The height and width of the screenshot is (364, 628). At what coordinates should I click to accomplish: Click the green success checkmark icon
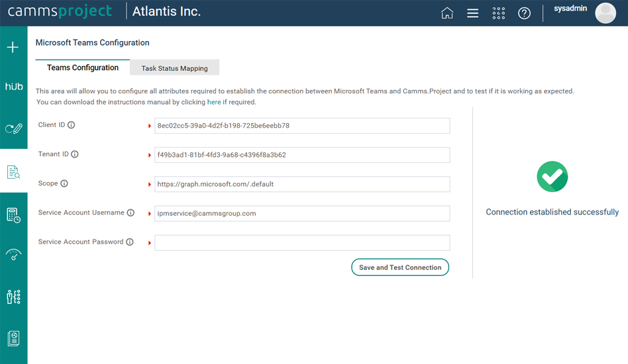(x=552, y=177)
